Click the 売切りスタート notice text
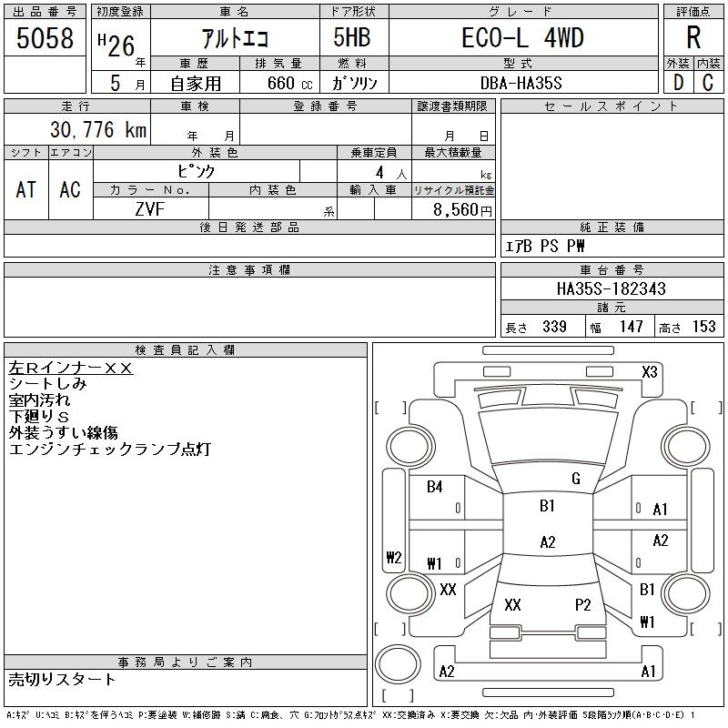Image resolution: width=728 pixels, height=728 pixels. pyautogui.click(x=62, y=679)
